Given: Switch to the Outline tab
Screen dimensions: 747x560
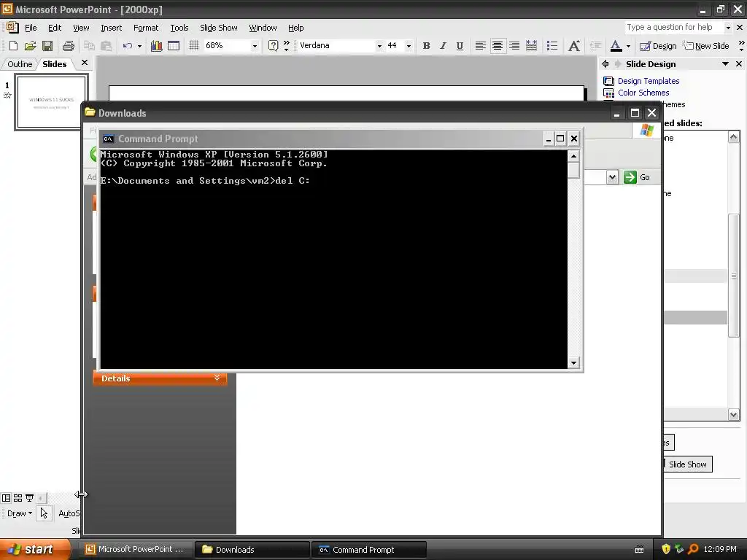Looking at the screenshot, I should [x=20, y=64].
